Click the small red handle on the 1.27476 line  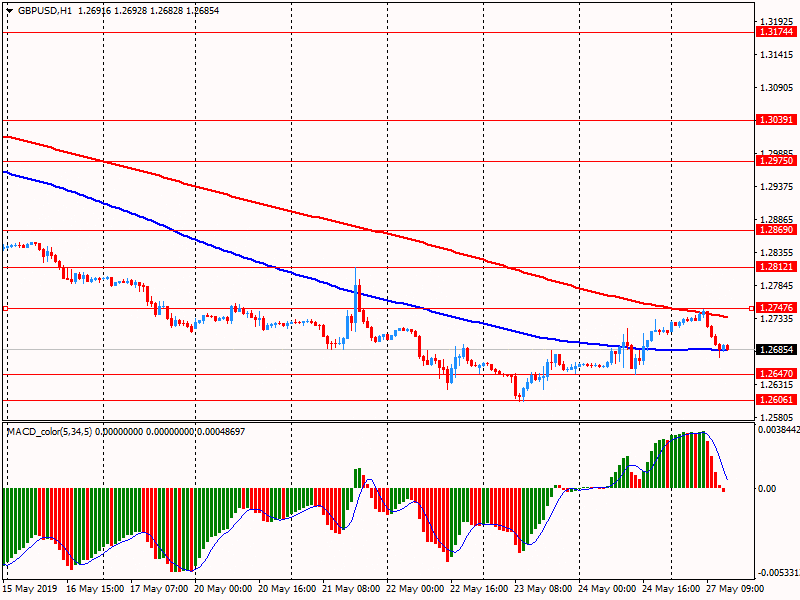point(5,308)
